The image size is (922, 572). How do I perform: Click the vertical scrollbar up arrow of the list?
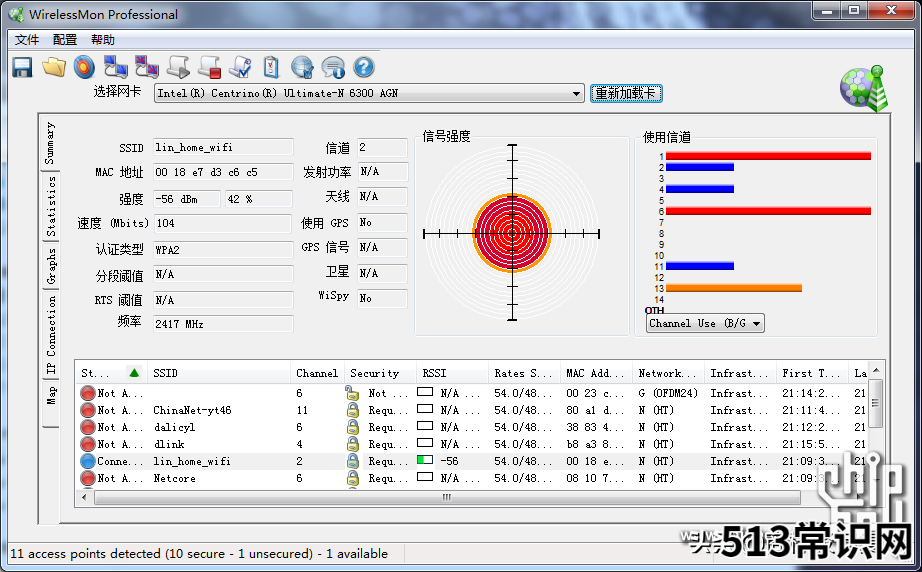(x=876, y=370)
